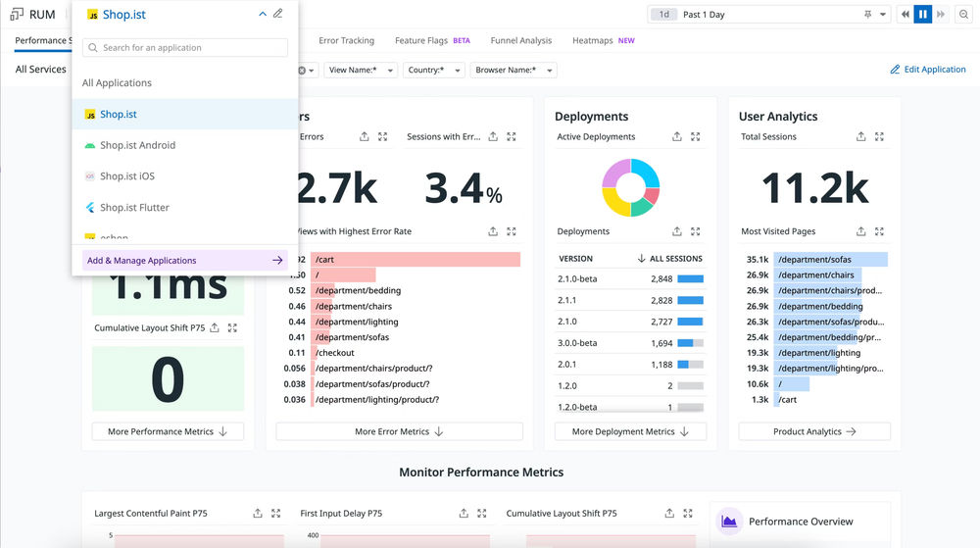Screen dimensions: 980x548
Task: Open the Error Tracking tab
Action: pos(346,40)
